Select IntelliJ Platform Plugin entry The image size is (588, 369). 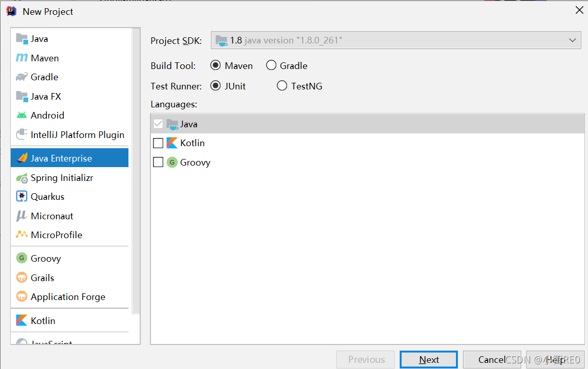[70, 134]
